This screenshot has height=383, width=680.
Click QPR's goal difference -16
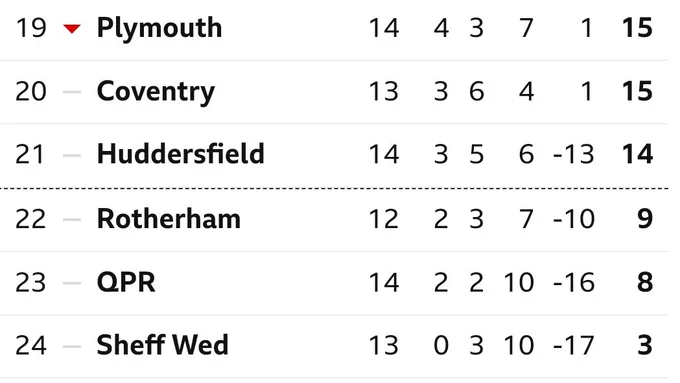click(574, 282)
